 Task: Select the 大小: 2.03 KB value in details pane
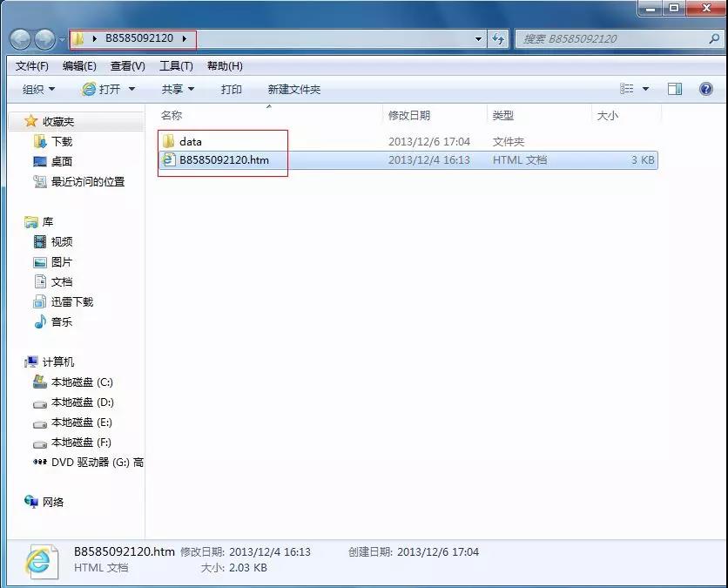click(248, 568)
